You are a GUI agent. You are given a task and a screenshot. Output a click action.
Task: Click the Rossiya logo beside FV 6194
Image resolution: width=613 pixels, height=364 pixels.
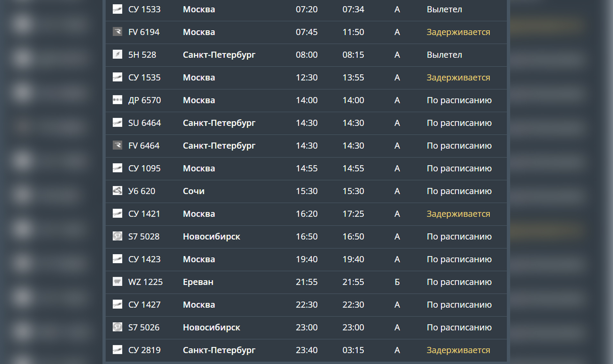(117, 32)
